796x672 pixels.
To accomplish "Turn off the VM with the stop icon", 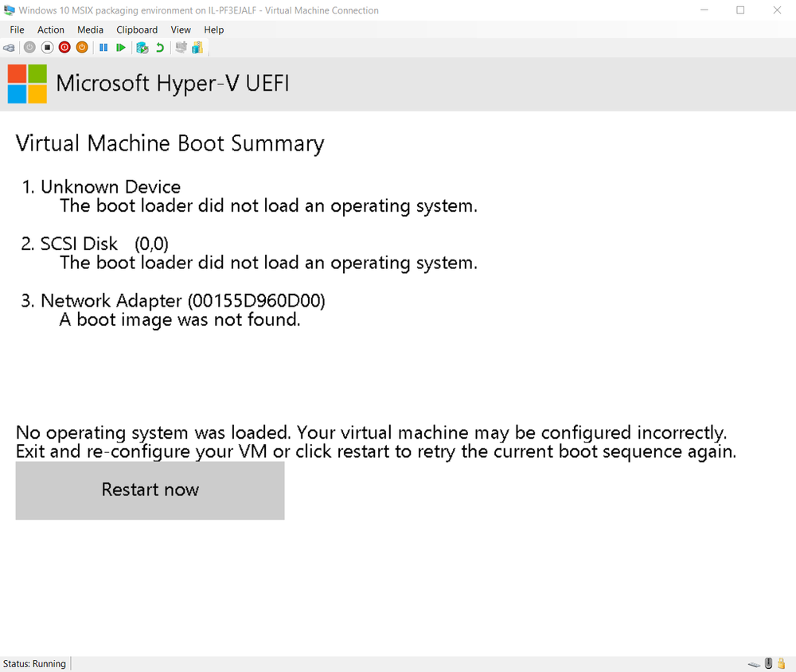I will pyautogui.click(x=47, y=47).
